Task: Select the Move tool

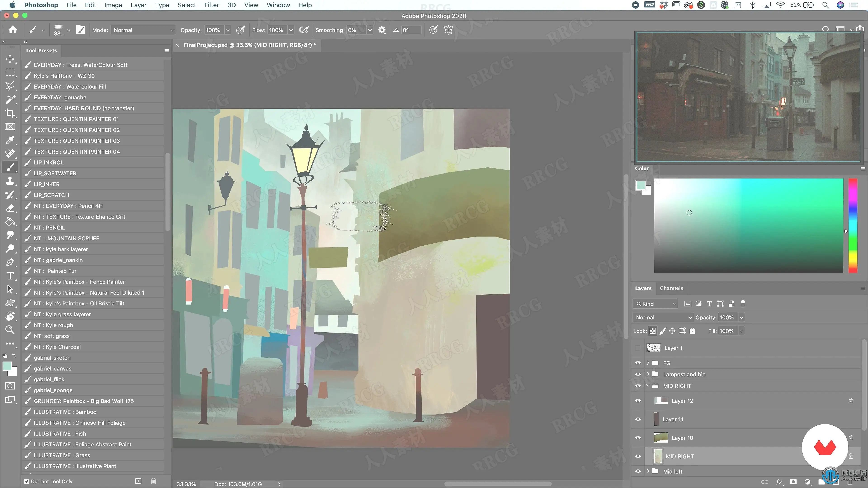Action: pos(10,59)
